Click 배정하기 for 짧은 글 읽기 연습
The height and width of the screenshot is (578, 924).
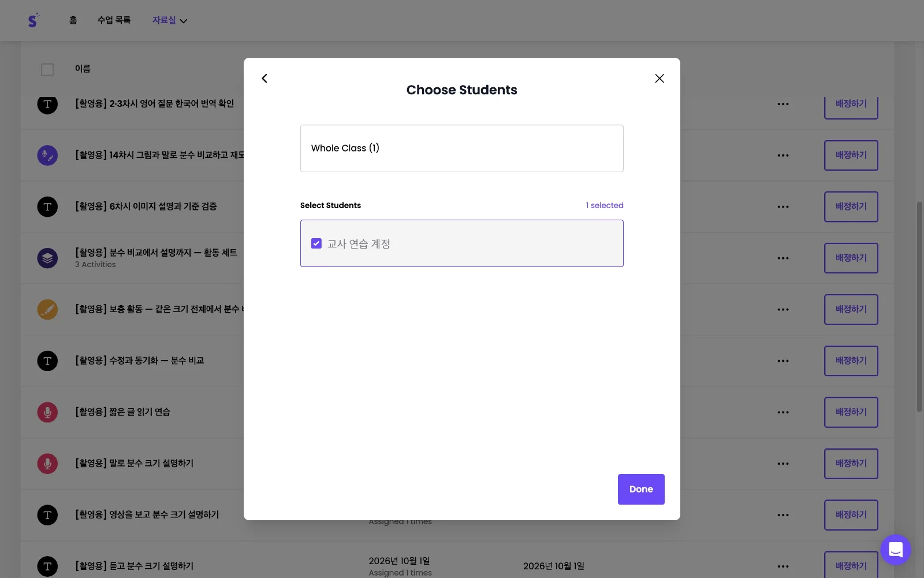pos(851,413)
